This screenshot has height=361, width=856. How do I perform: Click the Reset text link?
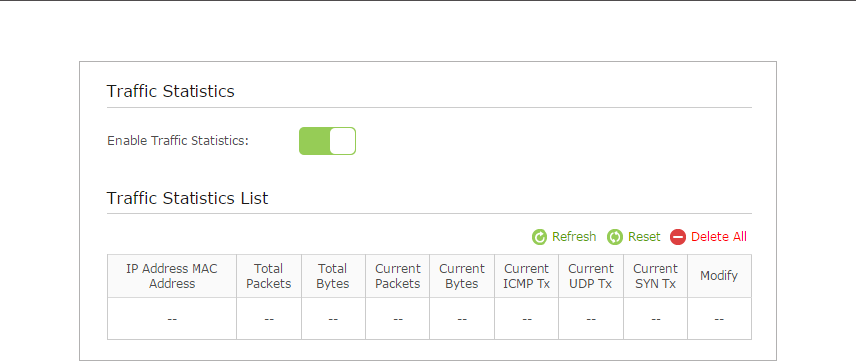pyautogui.click(x=644, y=236)
